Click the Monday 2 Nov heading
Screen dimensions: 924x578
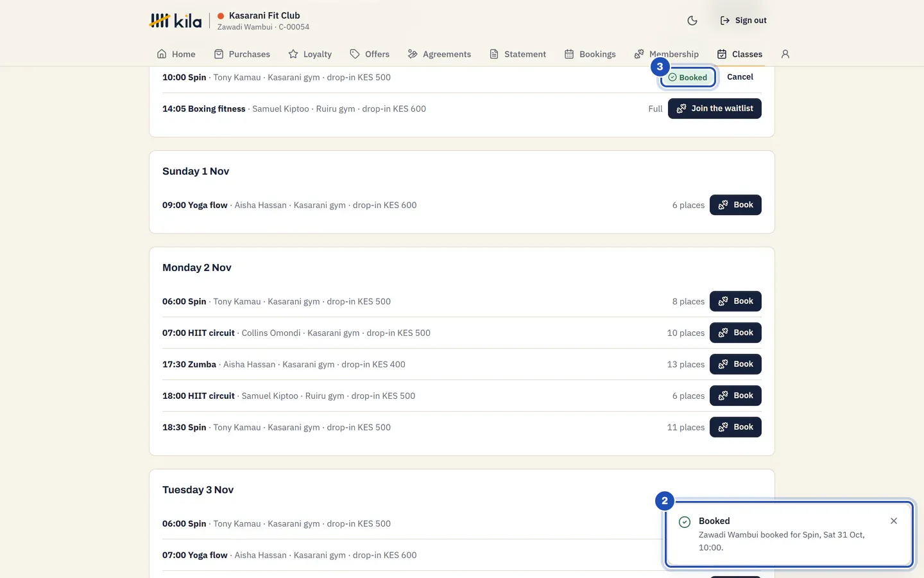197,268
